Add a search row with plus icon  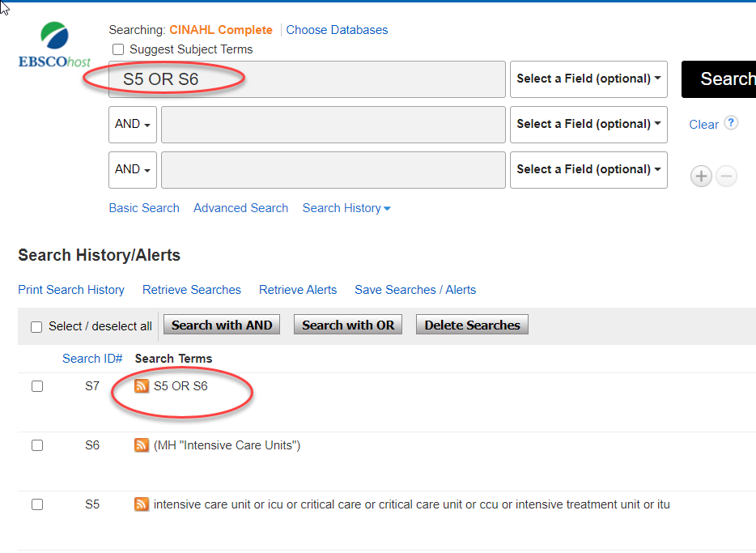[701, 177]
